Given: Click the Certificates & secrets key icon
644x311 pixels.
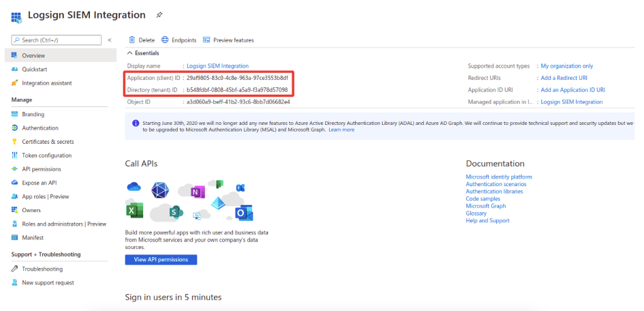Looking at the screenshot, I should pyautogui.click(x=14, y=142).
